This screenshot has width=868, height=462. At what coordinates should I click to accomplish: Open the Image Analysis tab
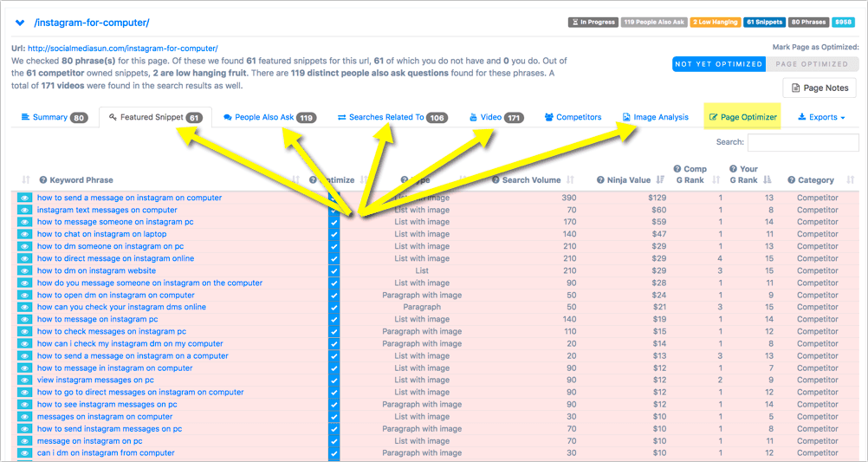tap(655, 117)
